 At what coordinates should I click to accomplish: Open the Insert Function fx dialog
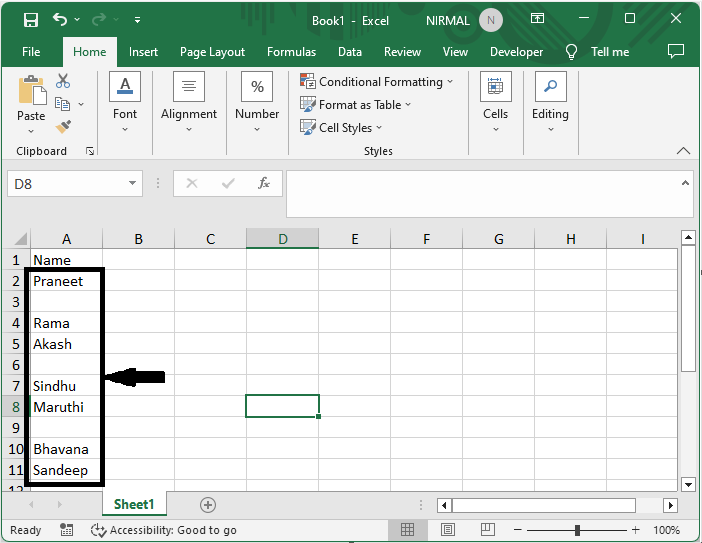[264, 183]
